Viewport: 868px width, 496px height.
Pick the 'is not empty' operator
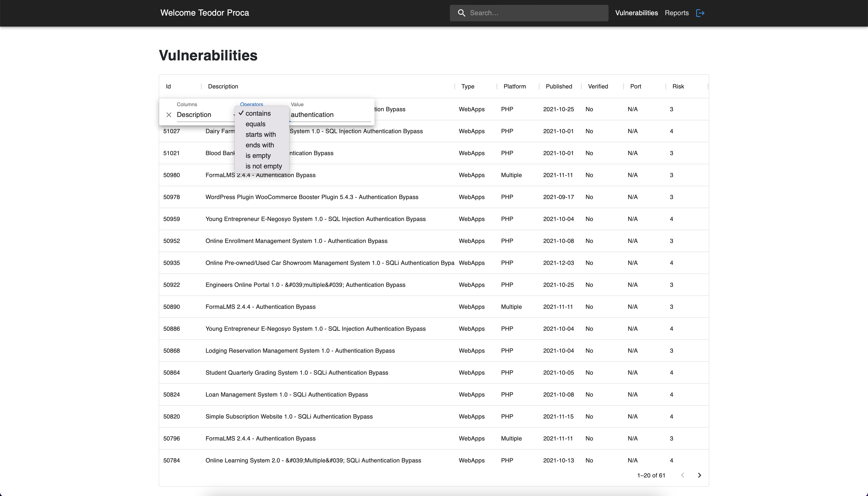262,166
